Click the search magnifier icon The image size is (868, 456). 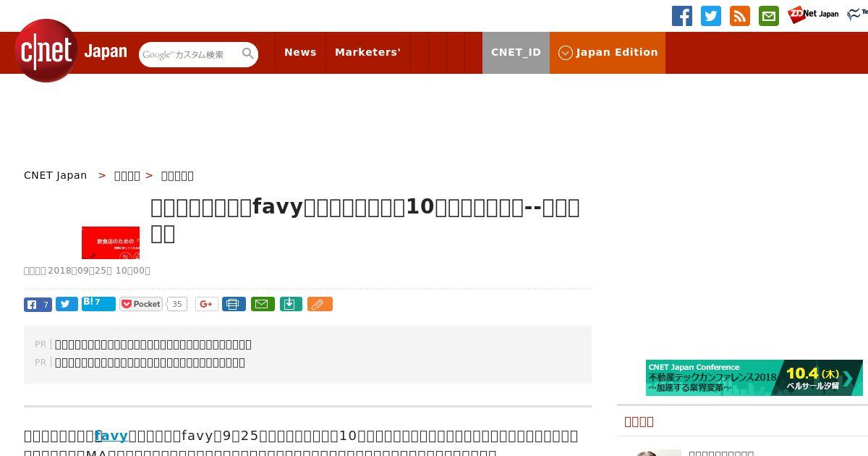(x=247, y=54)
